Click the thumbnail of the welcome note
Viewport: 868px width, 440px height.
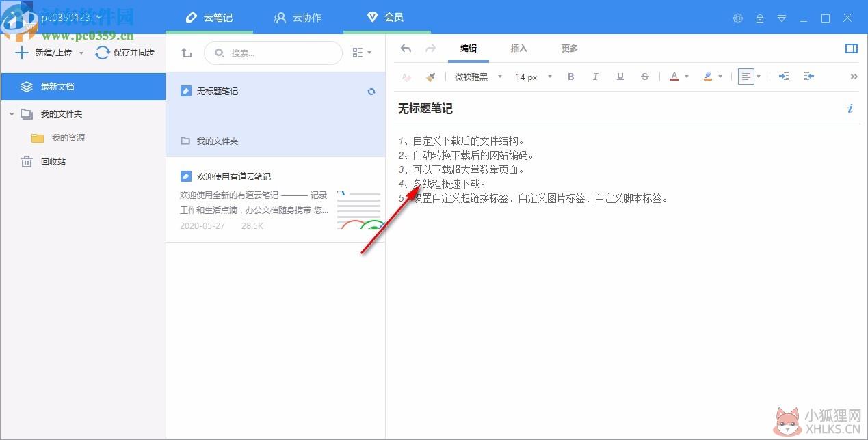coord(359,210)
